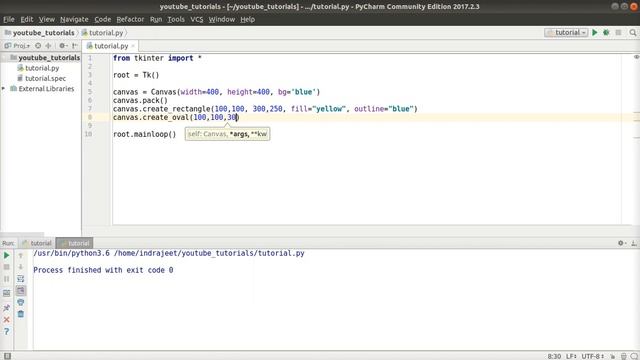Click the gray stop square in Run panel

pyautogui.click(x=7, y=267)
